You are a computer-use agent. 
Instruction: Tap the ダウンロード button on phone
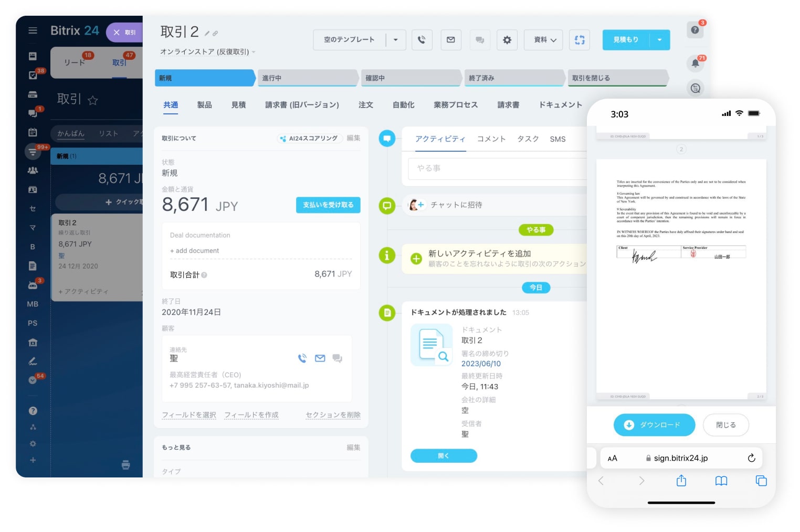tap(654, 425)
